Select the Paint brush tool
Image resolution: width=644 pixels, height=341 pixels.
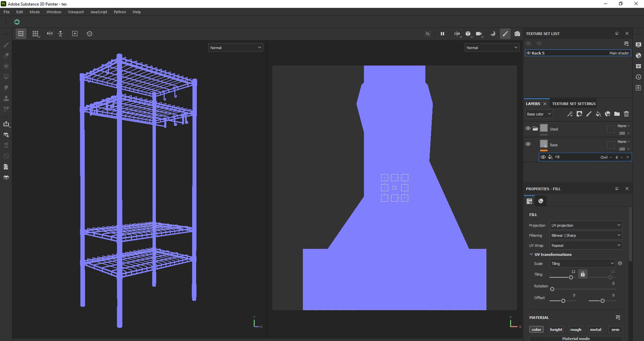(6, 45)
